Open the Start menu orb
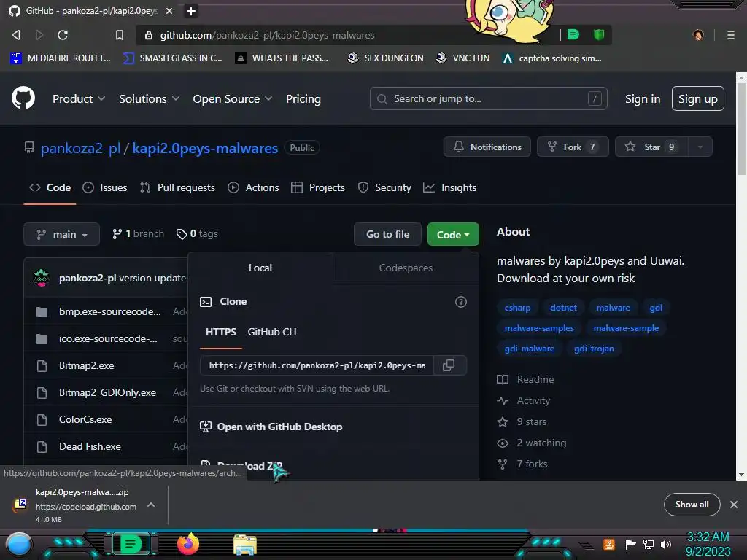Image resolution: width=747 pixels, height=560 pixels. tap(19, 544)
